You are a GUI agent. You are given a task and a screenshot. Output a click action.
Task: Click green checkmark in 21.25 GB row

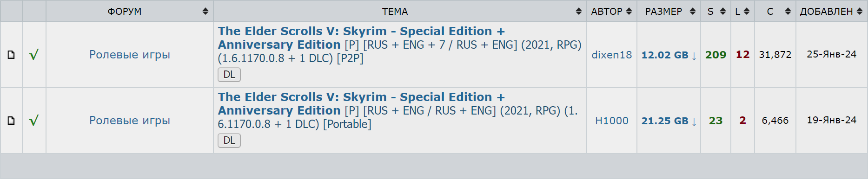pos(33,121)
